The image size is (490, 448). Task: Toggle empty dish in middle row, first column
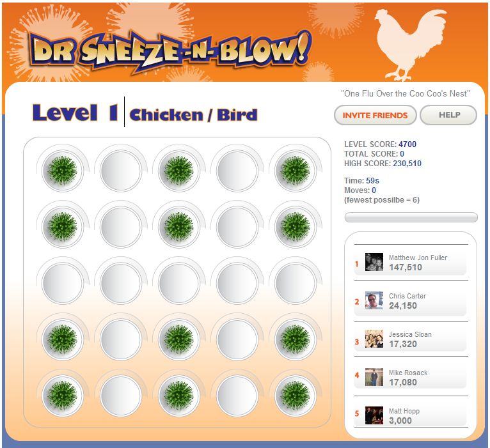click(x=63, y=283)
